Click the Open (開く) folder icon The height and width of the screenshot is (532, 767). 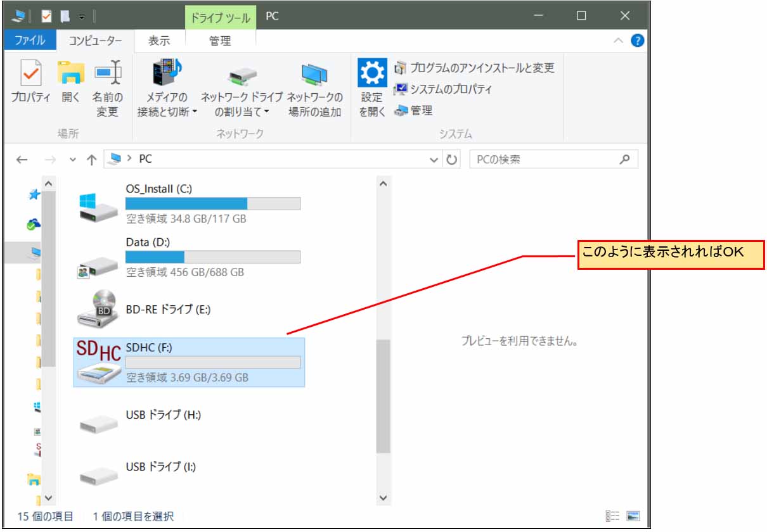click(x=71, y=74)
